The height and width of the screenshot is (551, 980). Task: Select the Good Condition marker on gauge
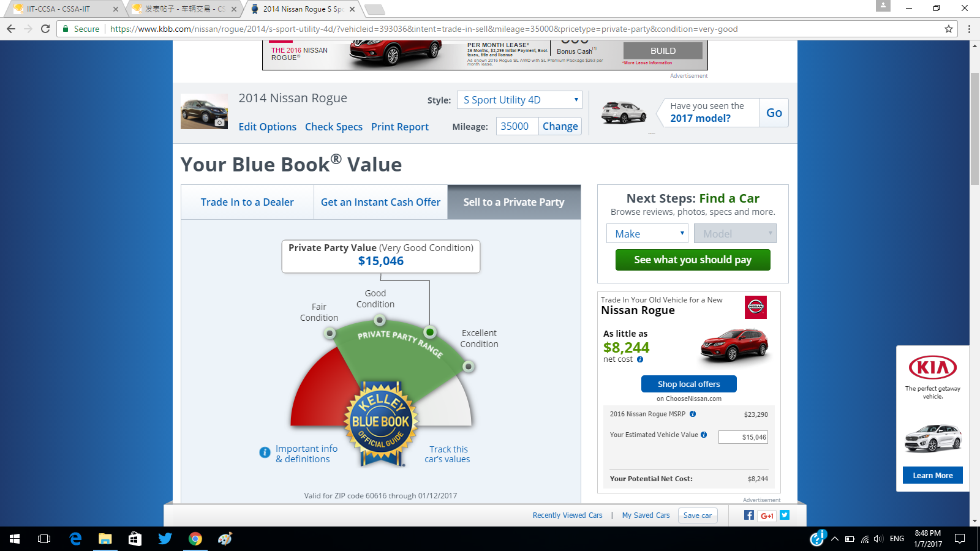pos(380,320)
